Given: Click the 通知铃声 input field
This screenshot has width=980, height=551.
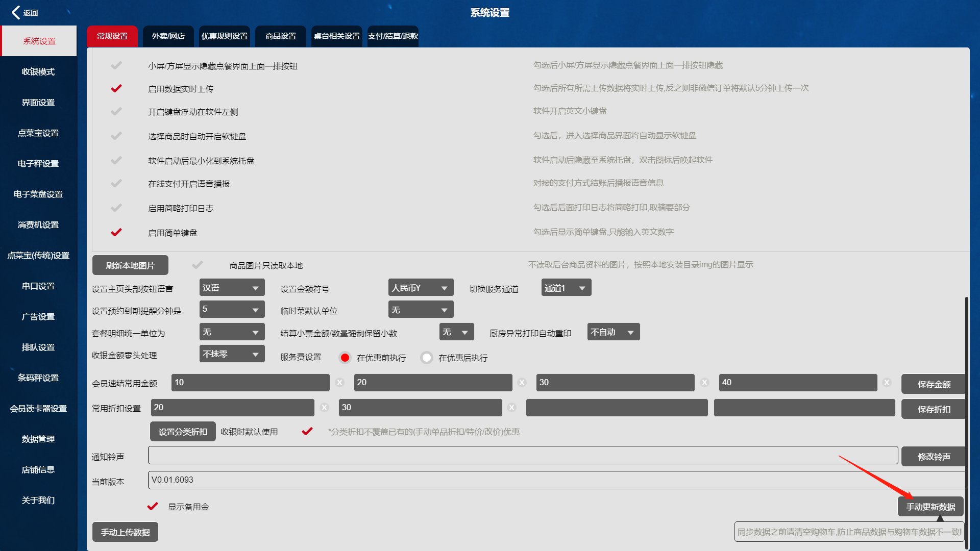Looking at the screenshot, I should point(523,456).
